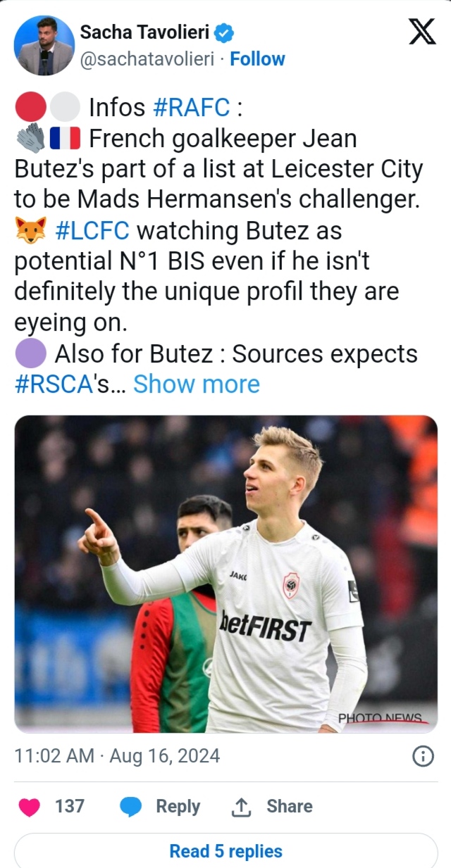Screen dimensions: 451x868
Task: Open the goalkeeper photo in the tweet
Action: (225, 574)
